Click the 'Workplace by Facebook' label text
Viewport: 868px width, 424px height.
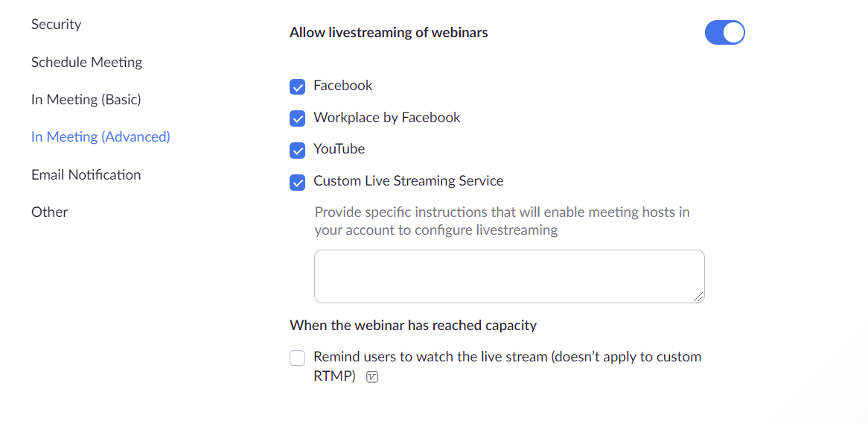pos(387,118)
